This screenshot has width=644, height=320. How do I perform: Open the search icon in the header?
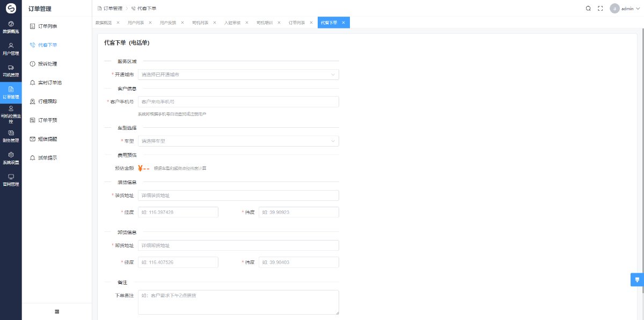tap(588, 9)
